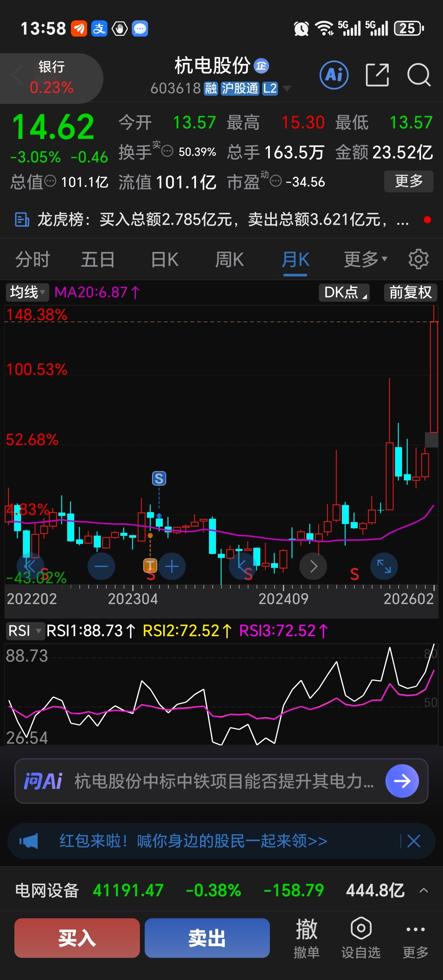Tap the 买入 buy button
The width and height of the screenshot is (443, 980).
click(x=77, y=938)
